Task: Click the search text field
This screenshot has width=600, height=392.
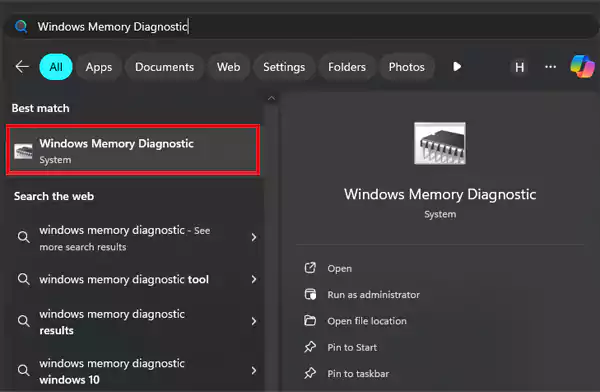Action: pos(300,26)
